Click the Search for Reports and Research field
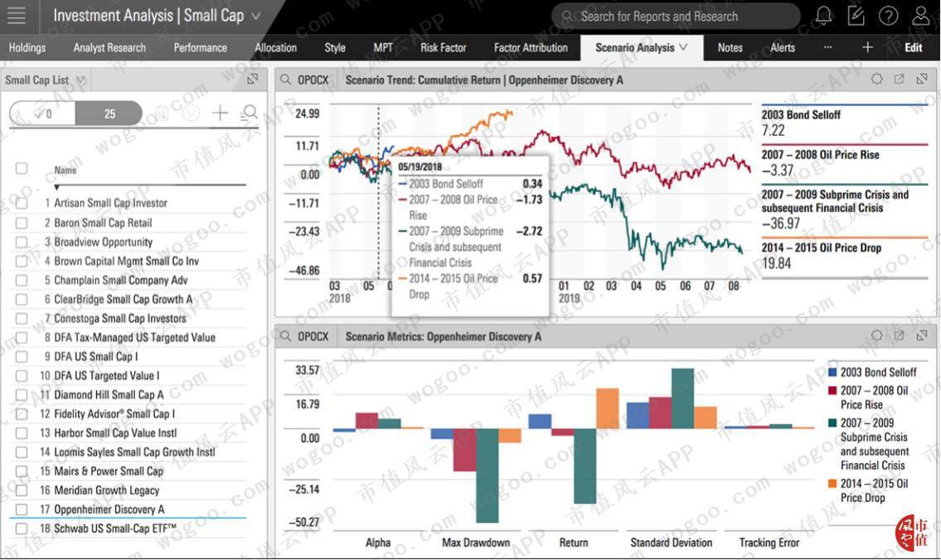The height and width of the screenshot is (560, 941). pos(677,17)
